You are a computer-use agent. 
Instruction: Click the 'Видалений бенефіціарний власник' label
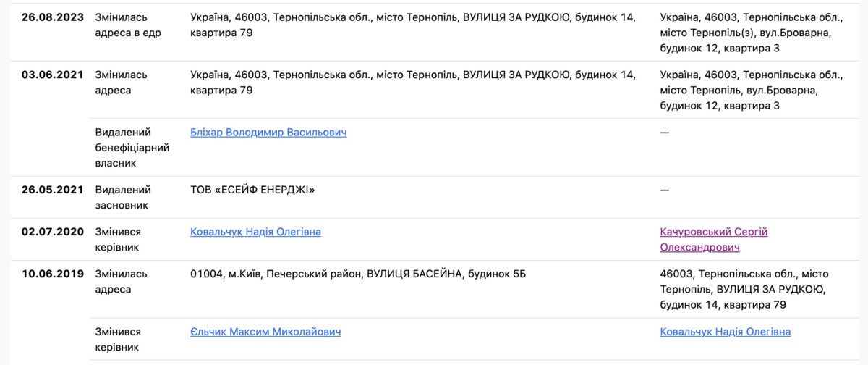tap(132, 148)
